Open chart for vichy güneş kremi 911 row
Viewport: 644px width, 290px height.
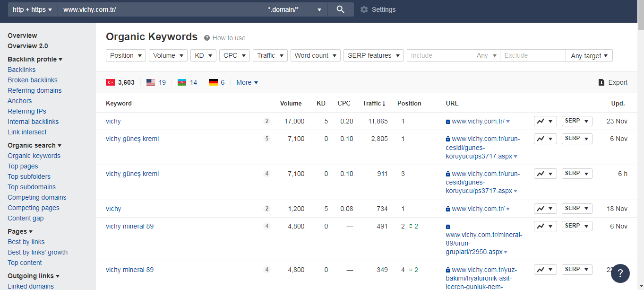[545, 174]
